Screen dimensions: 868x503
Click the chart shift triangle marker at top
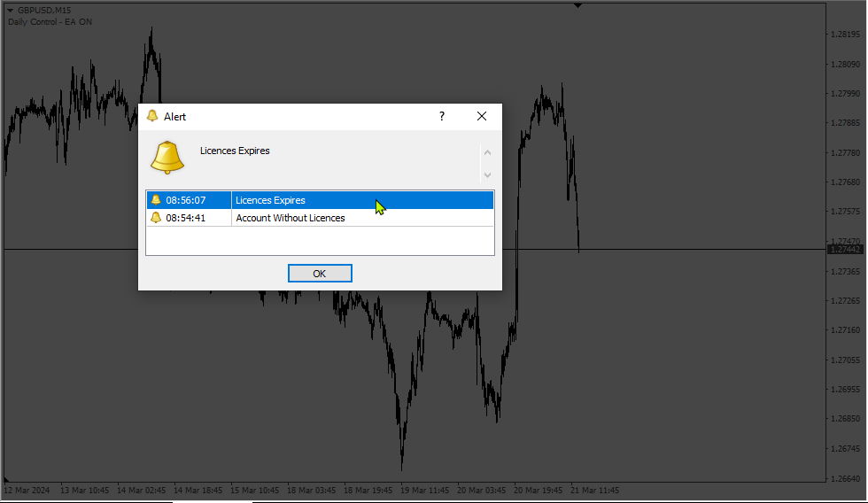pos(577,5)
